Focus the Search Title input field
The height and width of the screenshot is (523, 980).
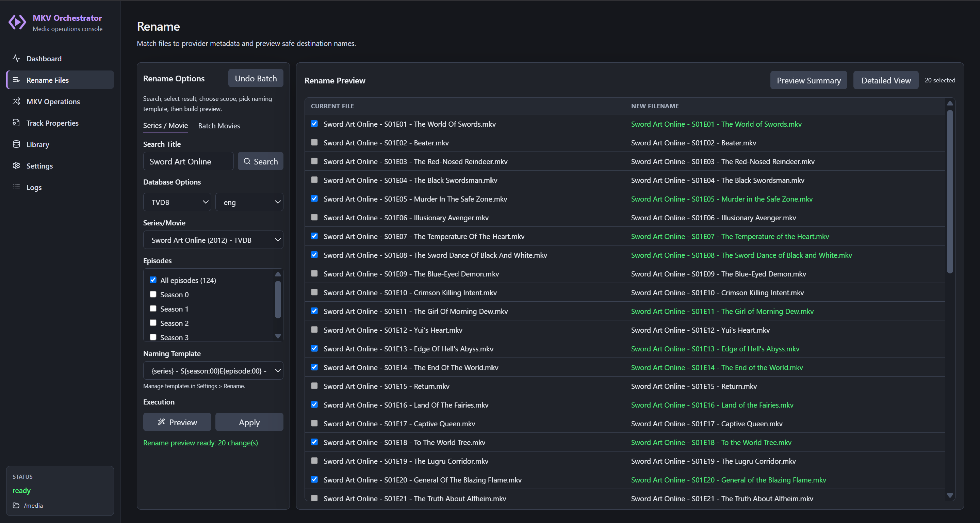[x=188, y=161]
